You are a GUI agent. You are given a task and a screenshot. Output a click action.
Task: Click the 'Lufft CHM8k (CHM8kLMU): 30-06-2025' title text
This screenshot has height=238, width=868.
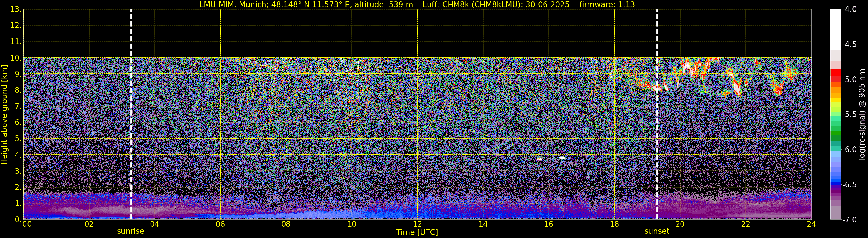coord(496,5)
